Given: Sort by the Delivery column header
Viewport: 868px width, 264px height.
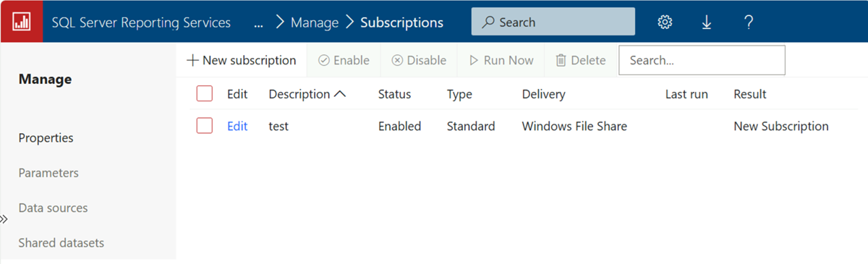Looking at the screenshot, I should [x=543, y=94].
